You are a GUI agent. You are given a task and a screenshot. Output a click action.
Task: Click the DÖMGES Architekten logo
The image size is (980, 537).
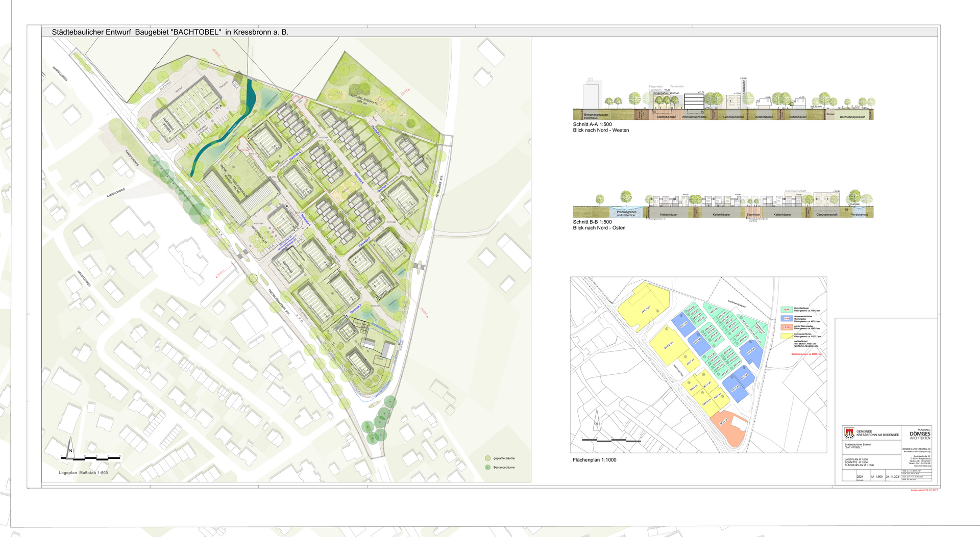pyautogui.click(x=920, y=434)
